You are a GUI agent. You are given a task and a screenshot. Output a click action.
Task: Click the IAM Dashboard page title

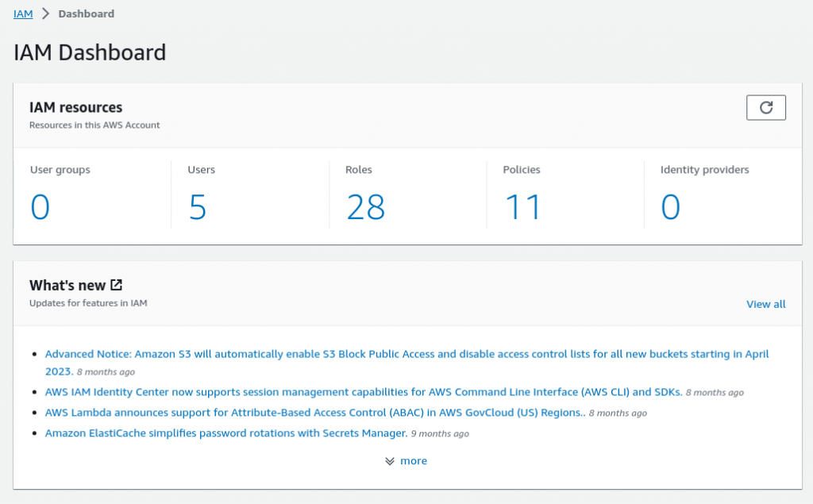point(90,52)
